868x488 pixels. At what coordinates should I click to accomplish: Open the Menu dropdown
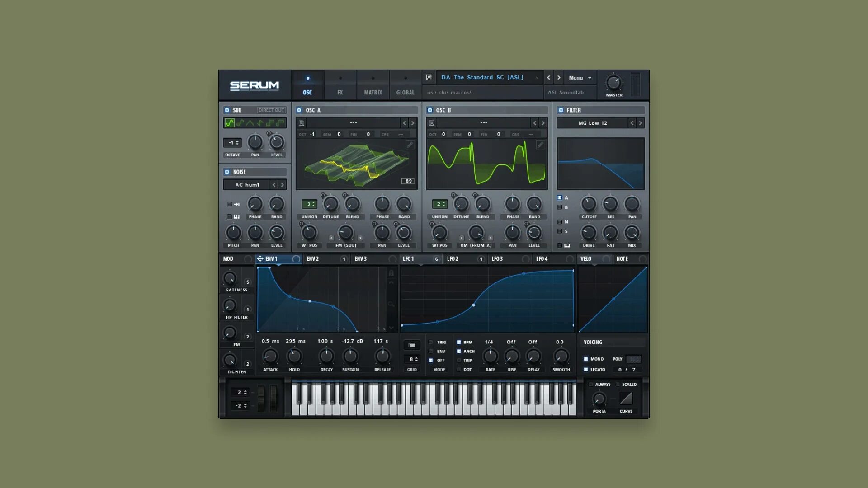[580, 78]
